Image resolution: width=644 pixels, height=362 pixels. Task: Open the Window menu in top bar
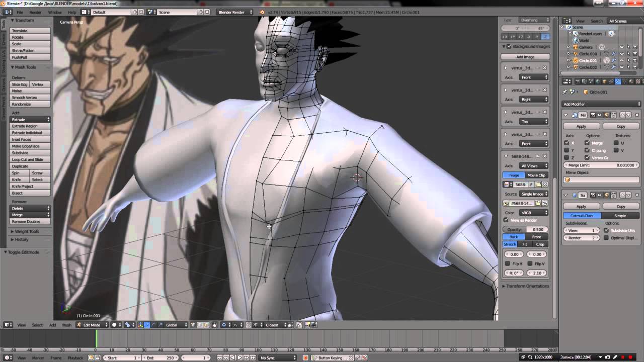(x=55, y=12)
